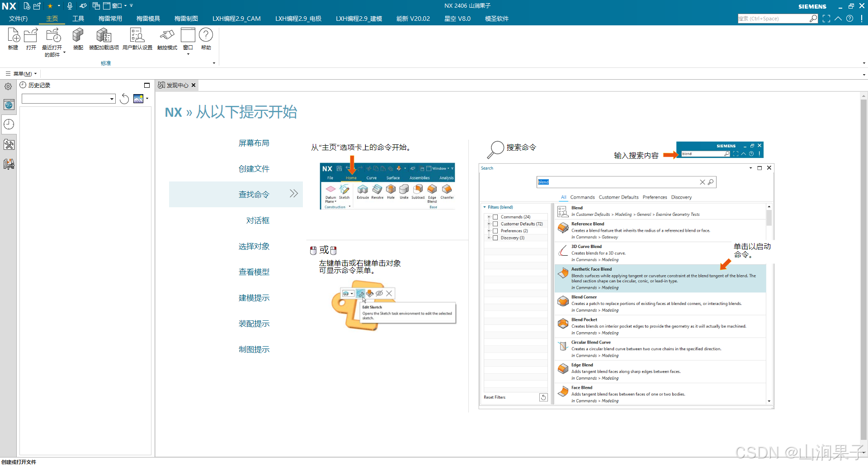Open the web browser globe tab in resource bar
The height and width of the screenshot is (467, 868).
tap(9, 105)
